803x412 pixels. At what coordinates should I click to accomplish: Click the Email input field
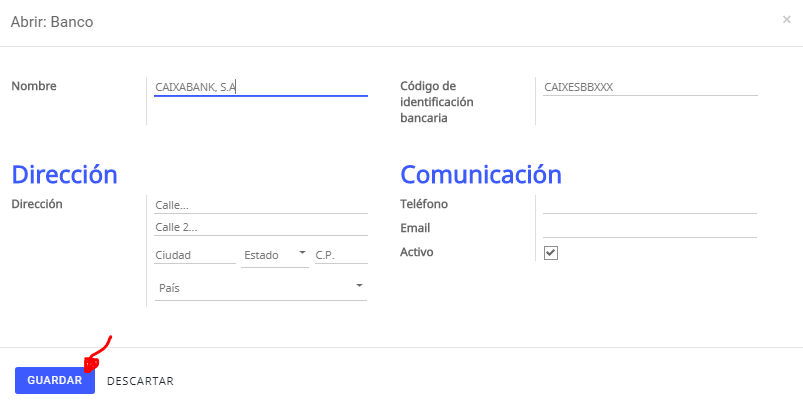650,228
